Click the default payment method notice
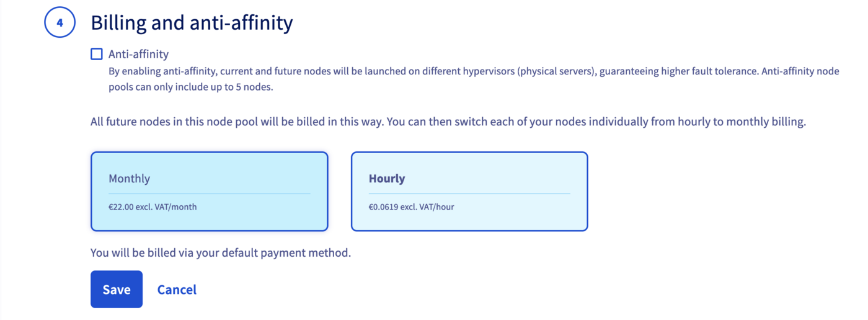The width and height of the screenshot is (868, 320). click(x=221, y=253)
